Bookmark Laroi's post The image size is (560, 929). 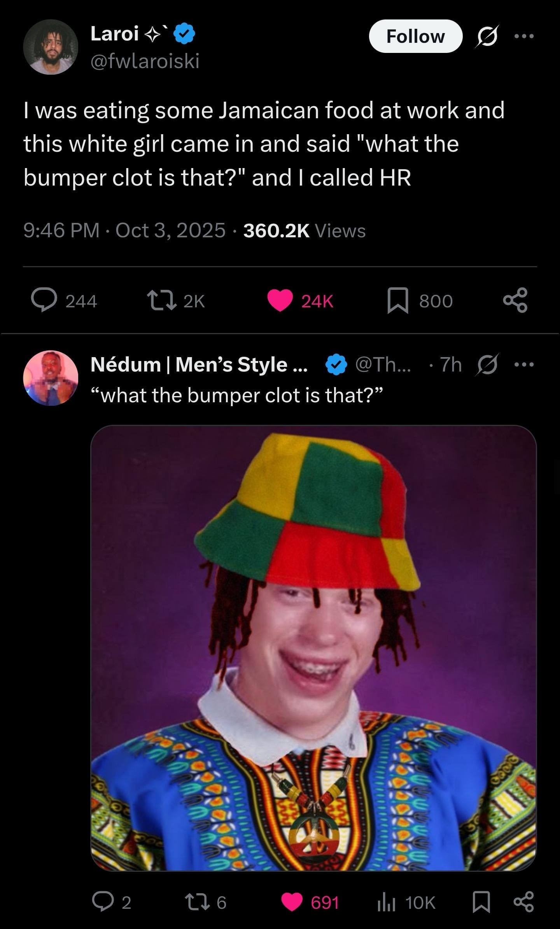click(x=398, y=301)
